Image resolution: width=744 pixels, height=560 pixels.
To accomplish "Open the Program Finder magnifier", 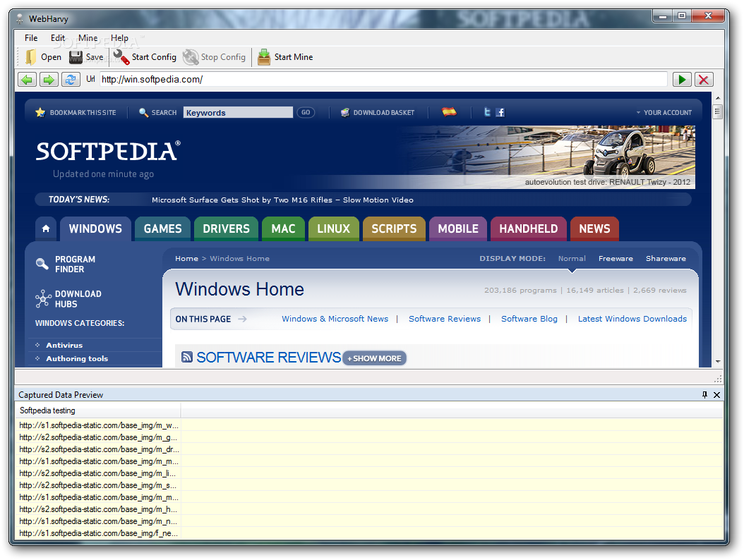I will click(x=42, y=264).
